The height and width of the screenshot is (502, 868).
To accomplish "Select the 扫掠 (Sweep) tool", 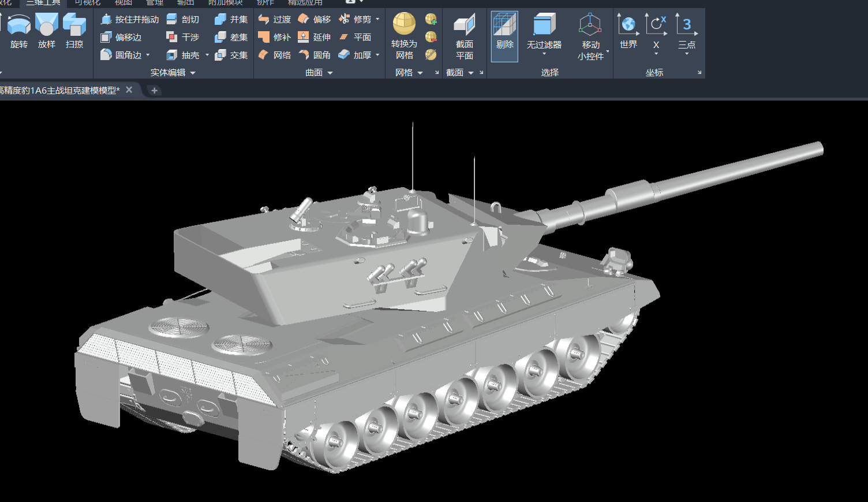I will (x=74, y=32).
